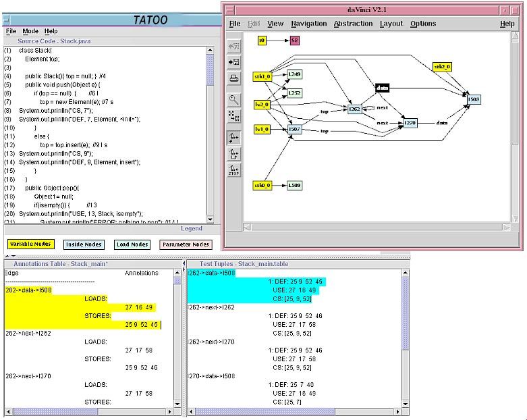The height and width of the screenshot is (420, 527).
Task: Select I262->next->I270 entry in Test Tuples
Action: pyautogui.click(x=211, y=342)
